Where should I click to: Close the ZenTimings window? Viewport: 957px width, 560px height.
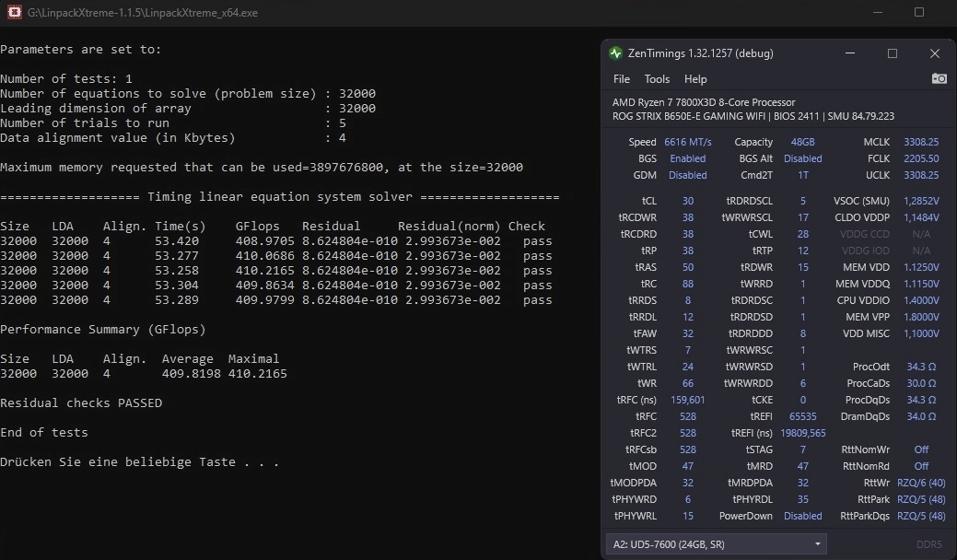(934, 53)
